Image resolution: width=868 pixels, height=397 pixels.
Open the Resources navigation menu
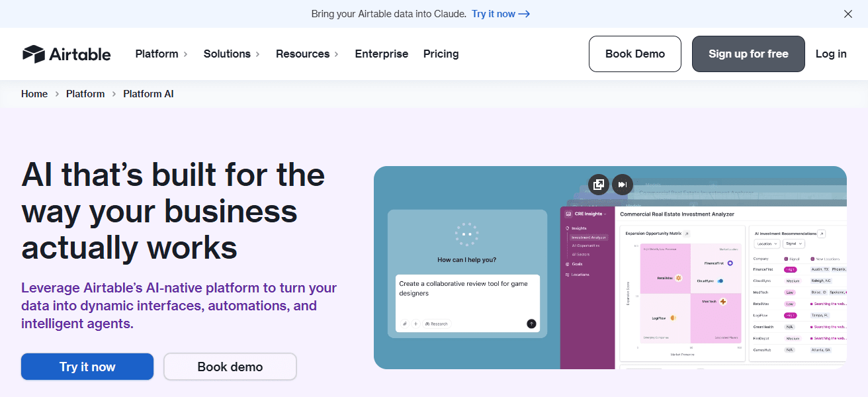307,54
